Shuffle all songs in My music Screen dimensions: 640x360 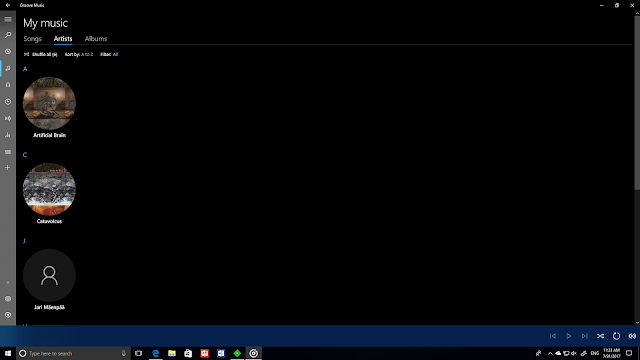[40, 54]
